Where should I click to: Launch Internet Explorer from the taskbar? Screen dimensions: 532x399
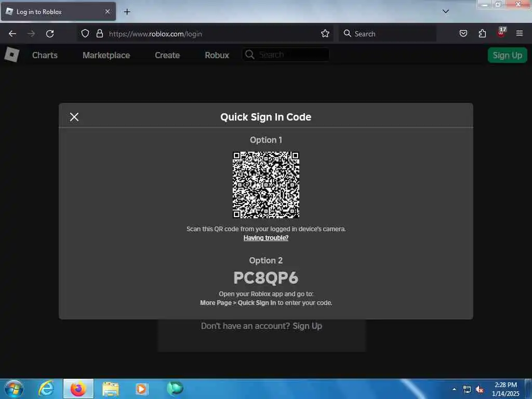pyautogui.click(x=46, y=389)
